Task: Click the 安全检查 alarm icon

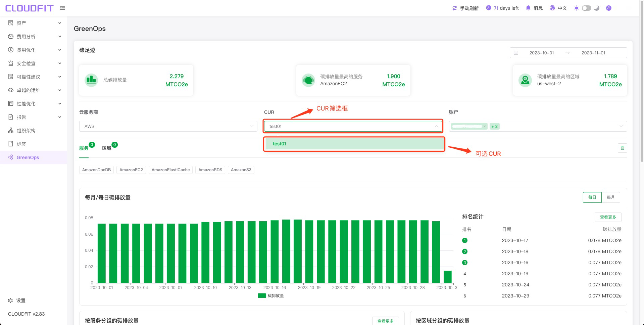Action: pyautogui.click(x=11, y=63)
